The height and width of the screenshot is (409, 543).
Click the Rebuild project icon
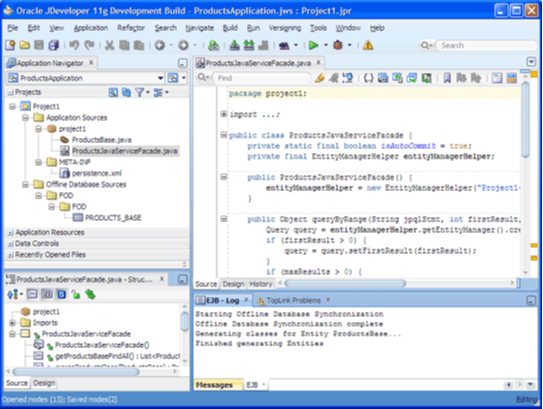click(x=249, y=45)
